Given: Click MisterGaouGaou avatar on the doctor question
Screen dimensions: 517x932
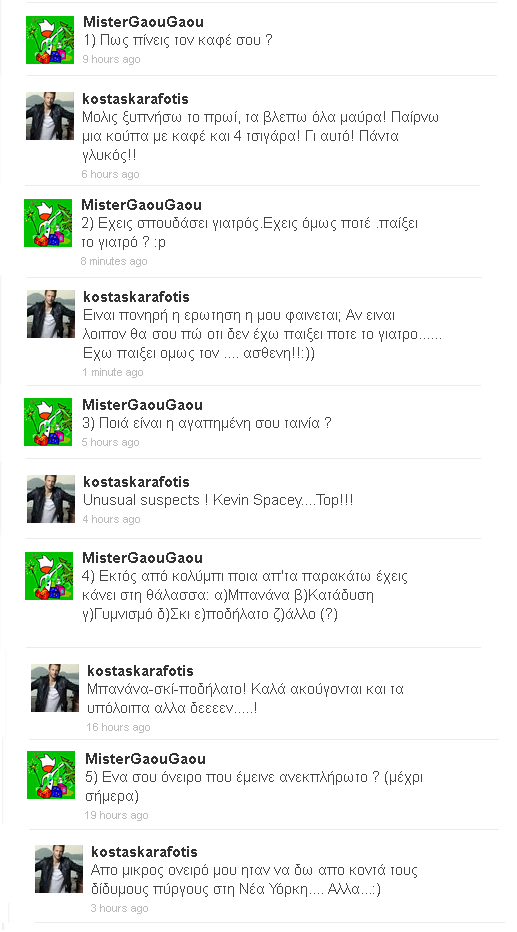Looking at the screenshot, I should (48, 223).
